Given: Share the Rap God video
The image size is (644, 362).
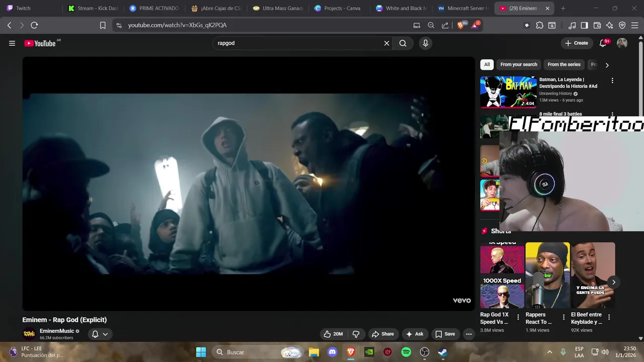Looking at the screenshot, I should point(383,334).
